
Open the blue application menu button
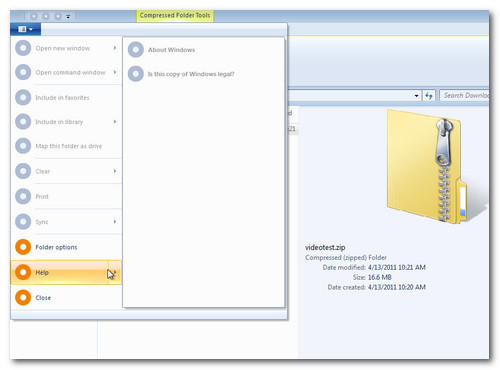pyautogui.click(x=26, y=29)
